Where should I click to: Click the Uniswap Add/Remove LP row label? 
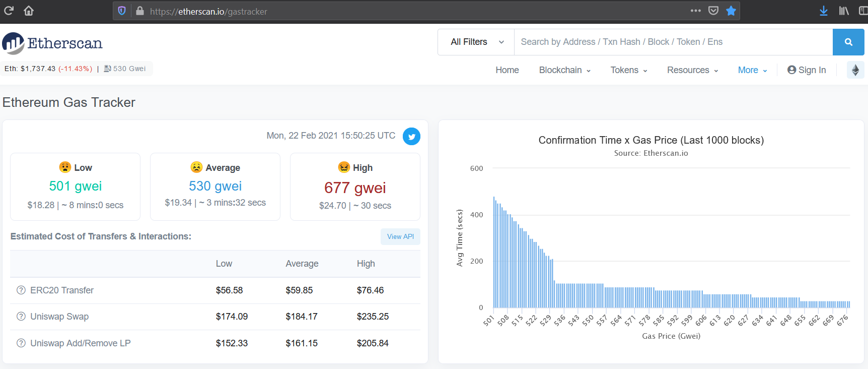tap(81, 343)
